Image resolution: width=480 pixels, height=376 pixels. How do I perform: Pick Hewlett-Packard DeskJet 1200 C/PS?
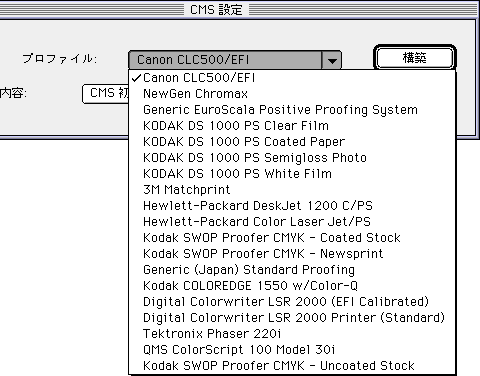(x=292, y=206)
